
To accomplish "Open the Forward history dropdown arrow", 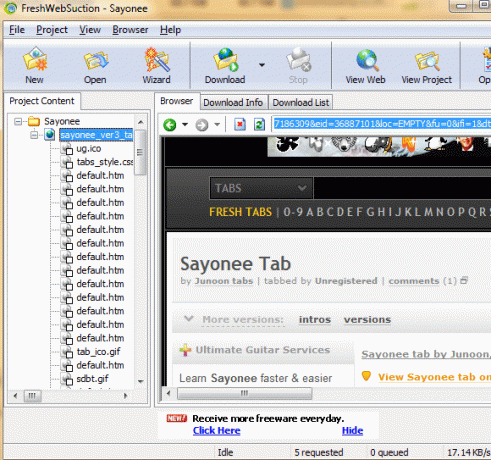I will (217, 125).
